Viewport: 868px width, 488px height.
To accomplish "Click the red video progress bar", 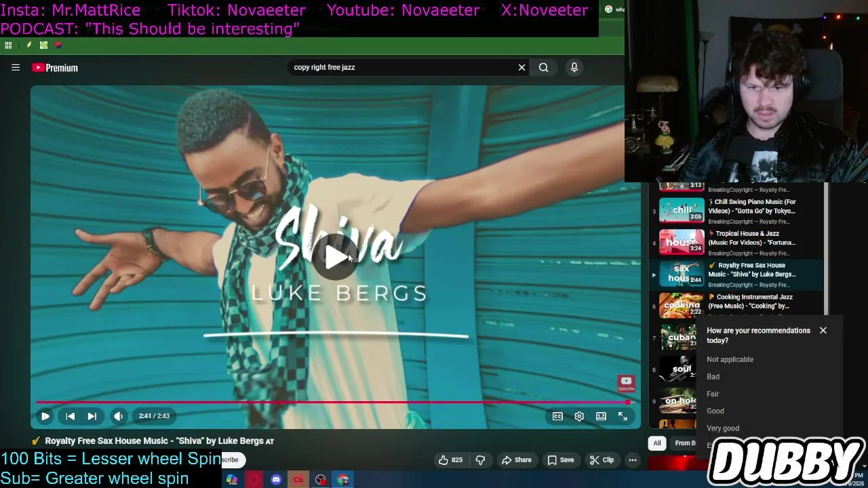I will (332, 402).
